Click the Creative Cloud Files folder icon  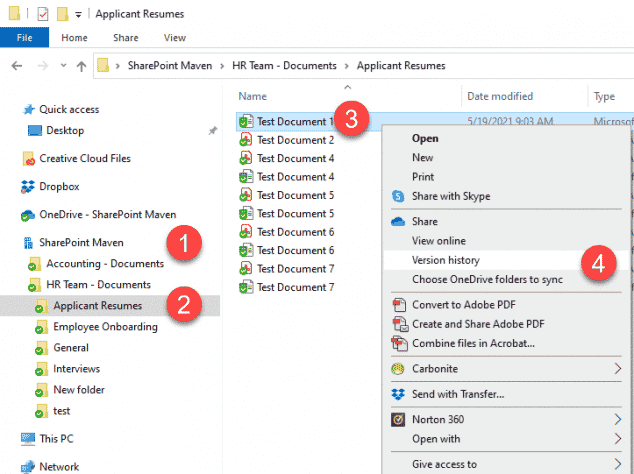pyautogui.click(x=29, y=158)
